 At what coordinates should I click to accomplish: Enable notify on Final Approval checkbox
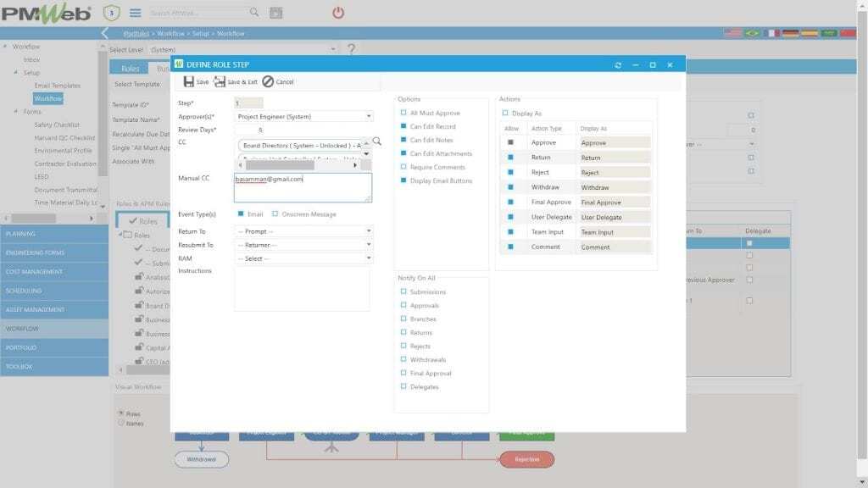403,373
